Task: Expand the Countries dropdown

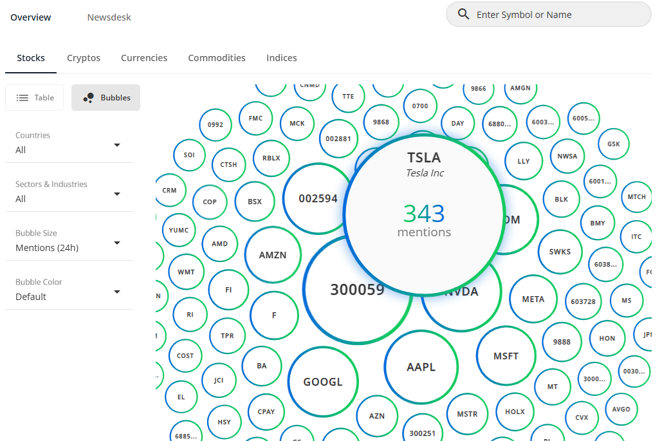Action: 69,144
